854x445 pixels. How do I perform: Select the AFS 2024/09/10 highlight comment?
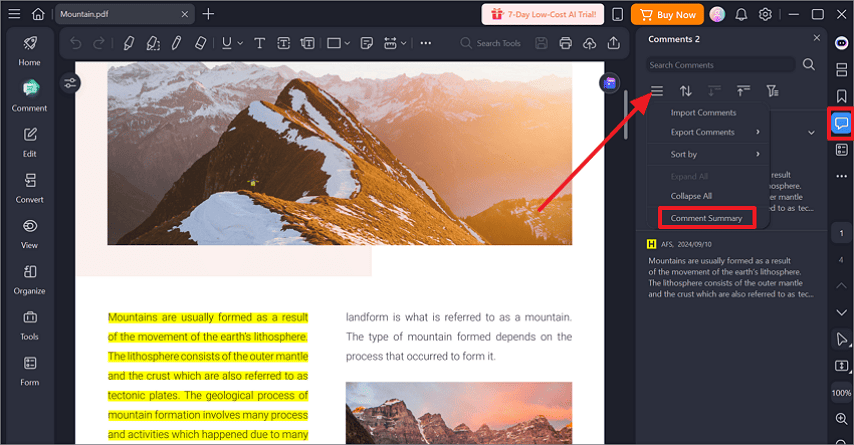(731, 270)
